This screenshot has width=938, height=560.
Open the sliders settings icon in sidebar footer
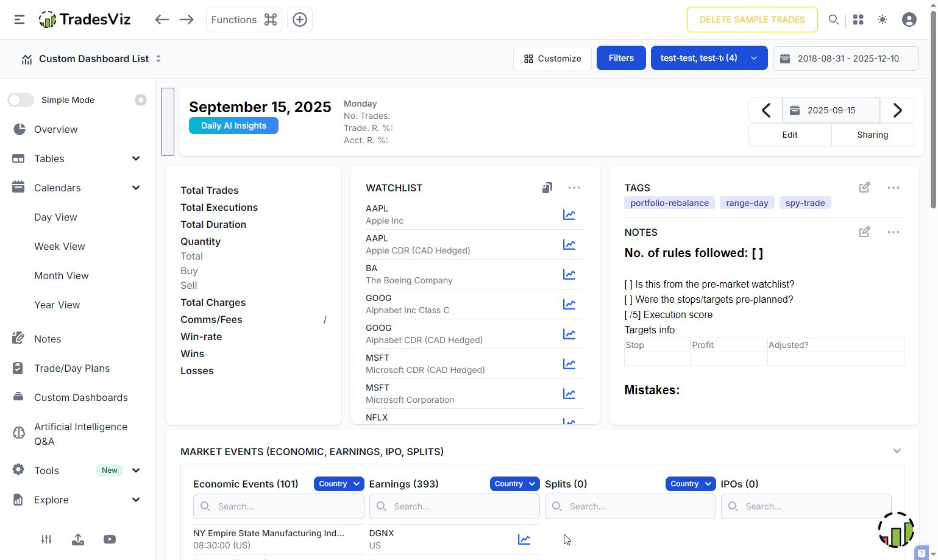pyautogui.click(x=46, y=539)
